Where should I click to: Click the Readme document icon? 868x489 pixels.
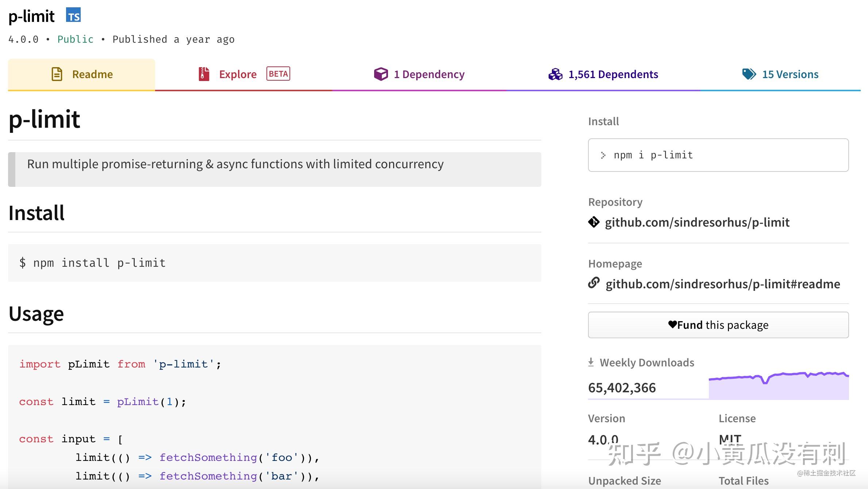click(57, 74)
